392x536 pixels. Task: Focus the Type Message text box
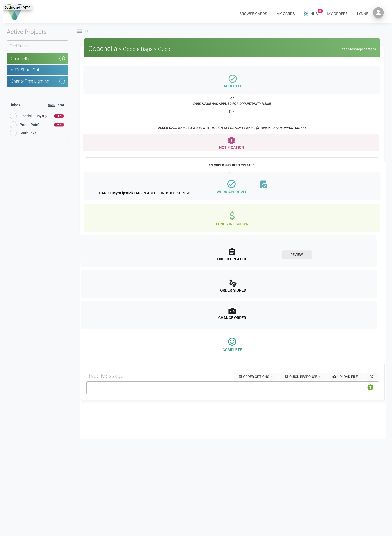[x=233, y=388]
